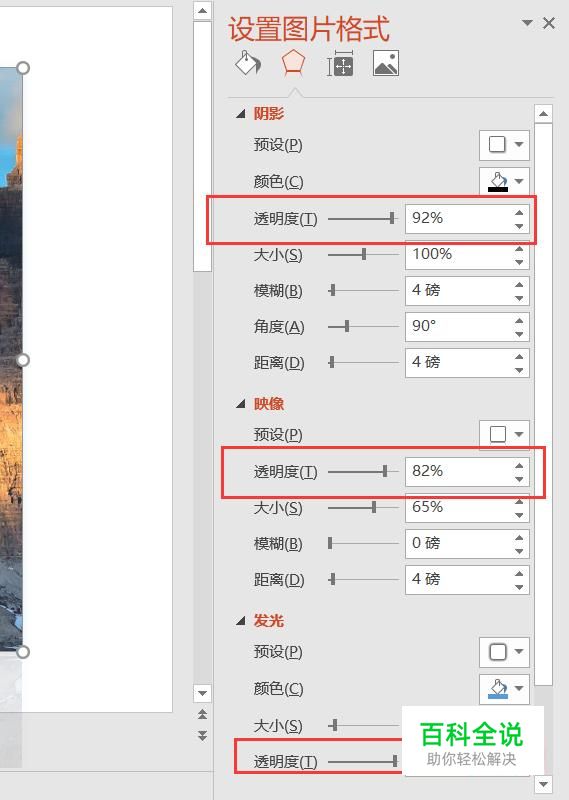Click the pane scrollbar down arrow

[543, 784]
